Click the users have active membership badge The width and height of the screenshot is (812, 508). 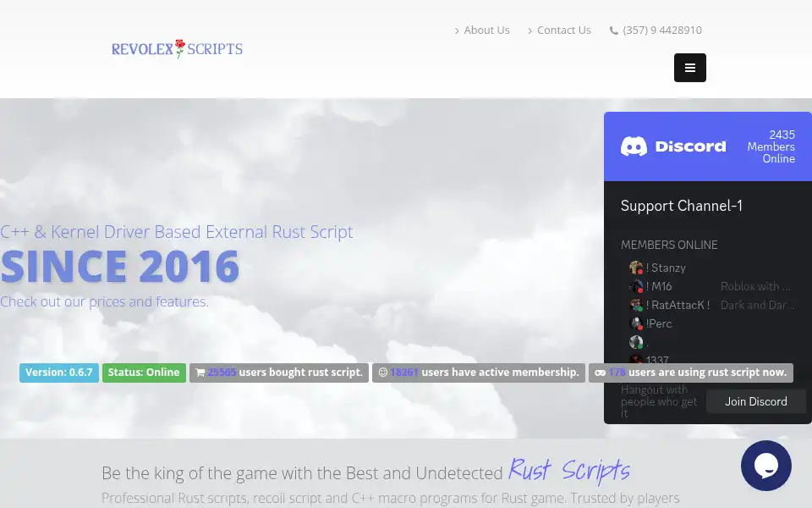(479, 373)
